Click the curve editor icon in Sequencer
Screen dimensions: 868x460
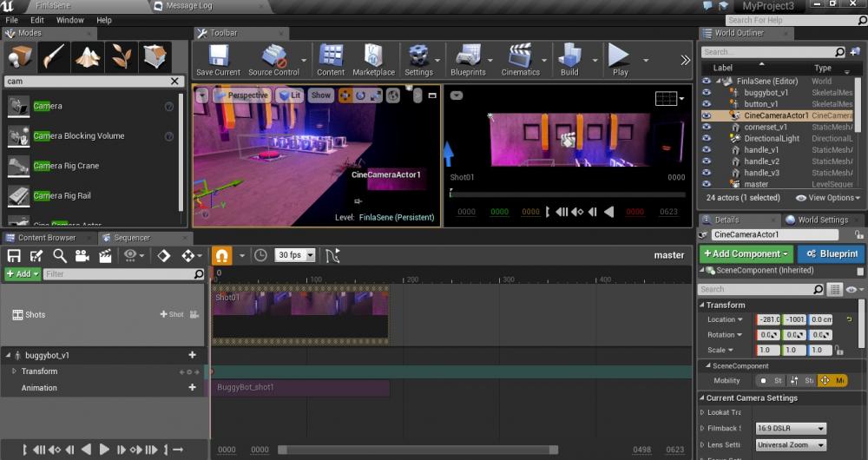pos(332,255)
